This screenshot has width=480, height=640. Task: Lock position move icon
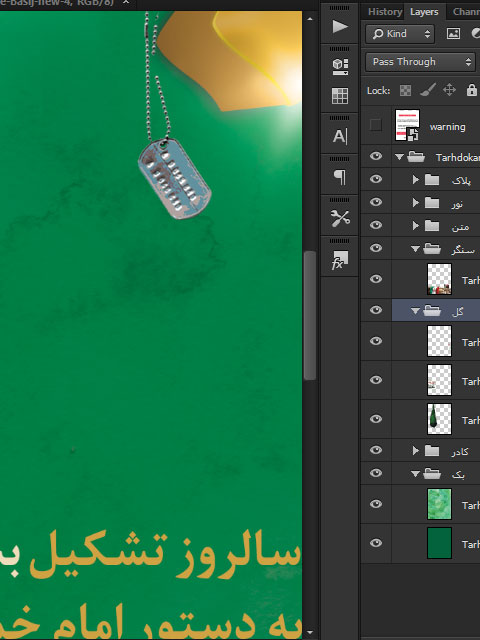pos(449,90)
